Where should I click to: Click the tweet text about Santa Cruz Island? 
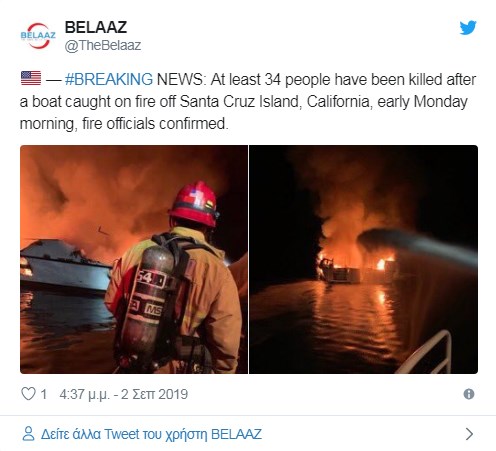[248, 101]
